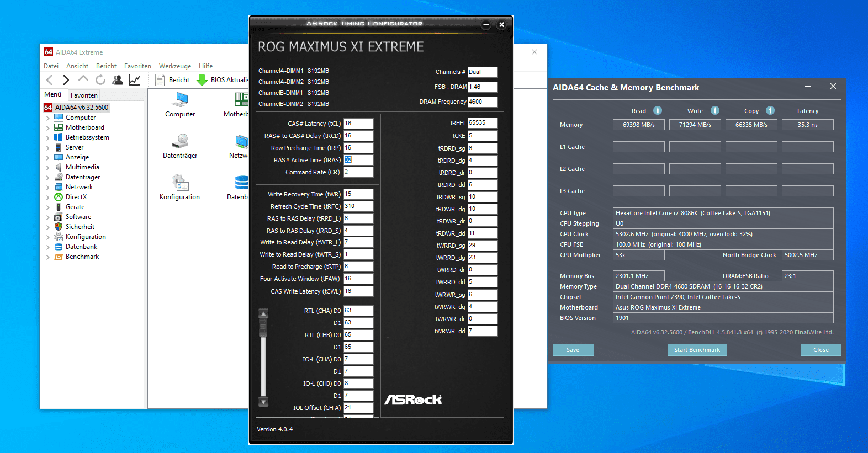868x453 pixels.
Task: Click the RAS# Active Time (tRAS) field
Action: [358, 160]
